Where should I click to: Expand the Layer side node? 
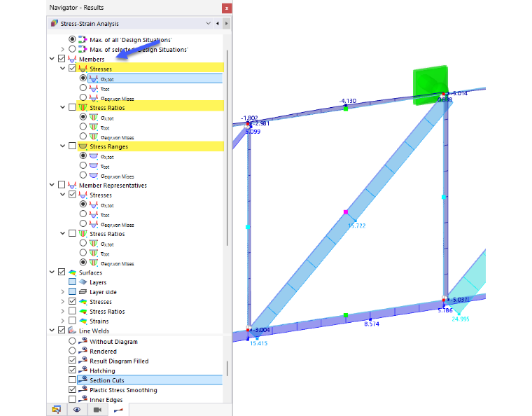pyautogui.click(x=62, y=292)
